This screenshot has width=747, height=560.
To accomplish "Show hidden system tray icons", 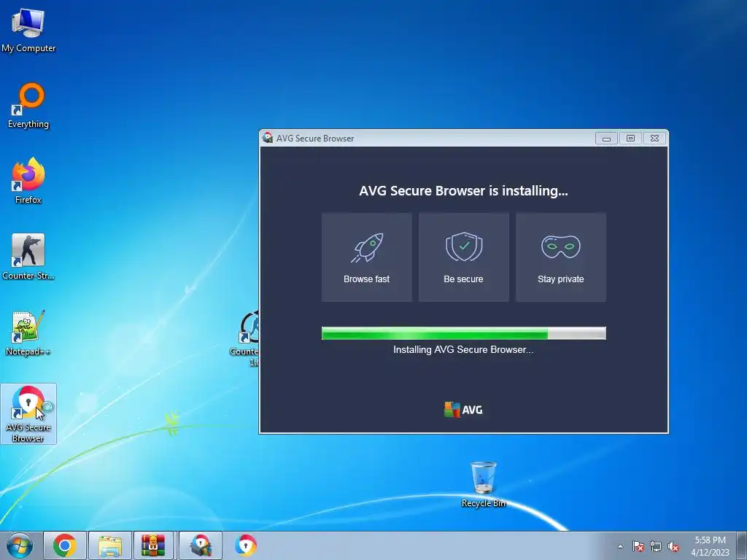I will (620, 546).
